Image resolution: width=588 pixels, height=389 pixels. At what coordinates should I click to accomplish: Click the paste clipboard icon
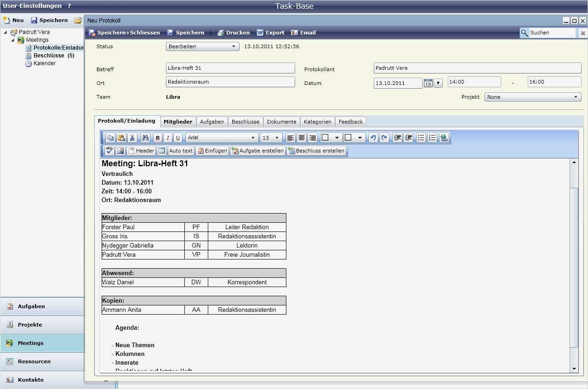pos(121,138)
